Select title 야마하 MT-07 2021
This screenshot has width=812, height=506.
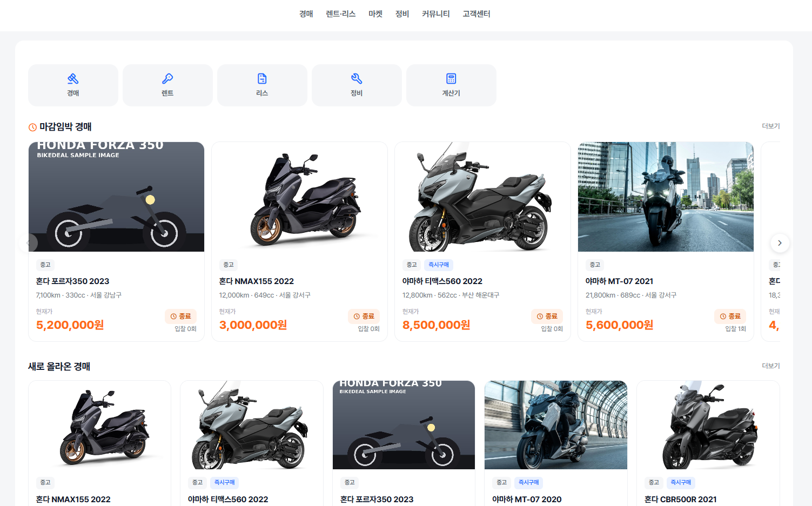[619, 281]
